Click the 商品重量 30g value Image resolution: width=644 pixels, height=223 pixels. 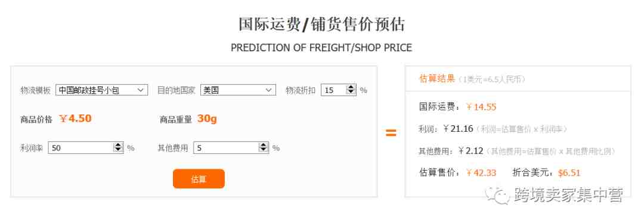[207, 119]
